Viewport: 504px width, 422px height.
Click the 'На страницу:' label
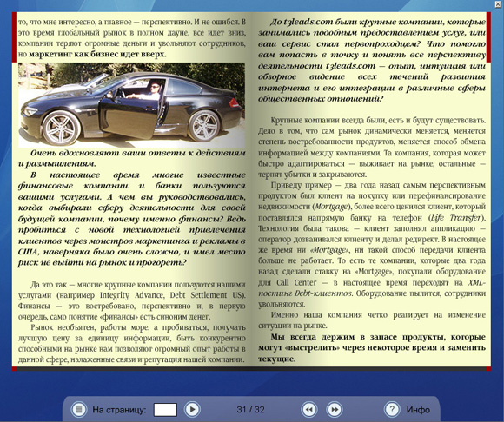point(119,410)
